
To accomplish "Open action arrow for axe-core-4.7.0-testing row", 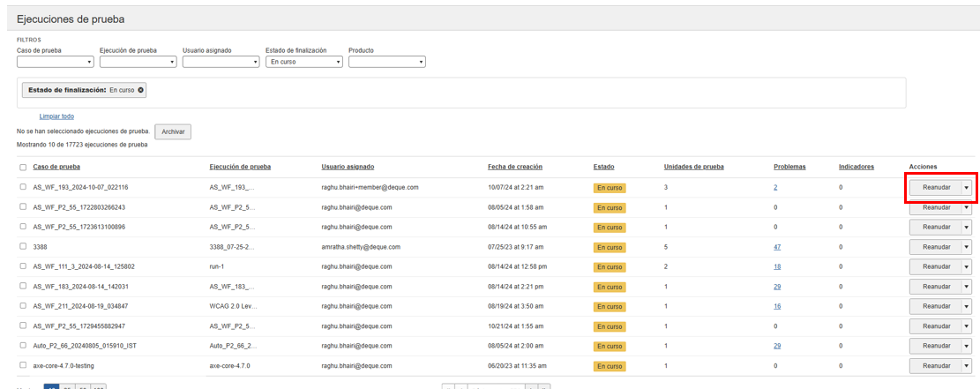I will (x=966, y=366).
